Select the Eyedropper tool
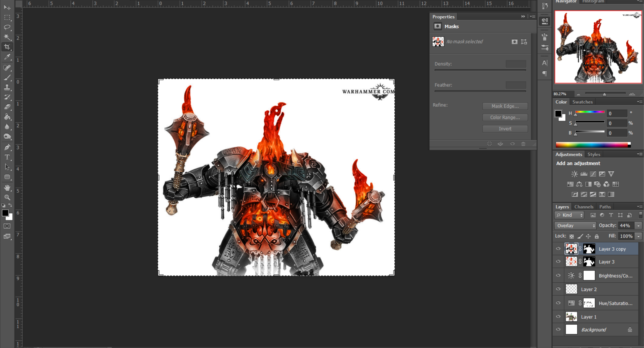Image resolution: width=644 pixels, height=348 pixels. click(7, 57)
